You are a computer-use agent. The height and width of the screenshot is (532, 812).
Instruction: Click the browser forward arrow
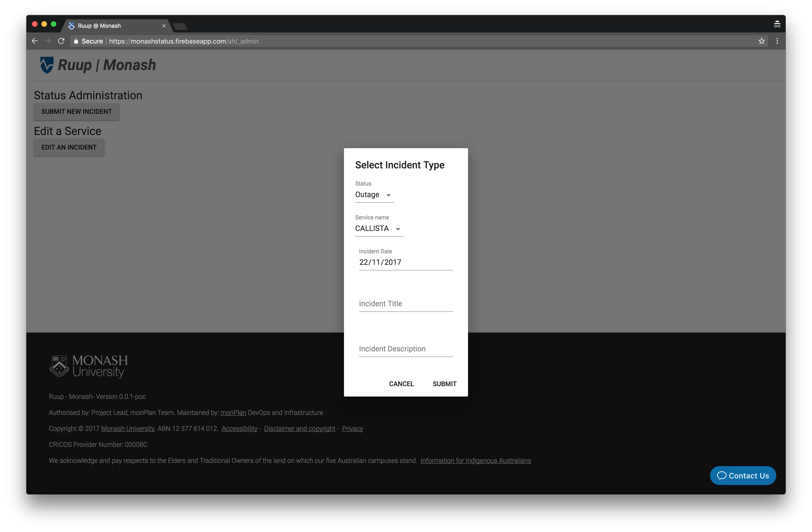pyautogui.click(x=48, y=41)
